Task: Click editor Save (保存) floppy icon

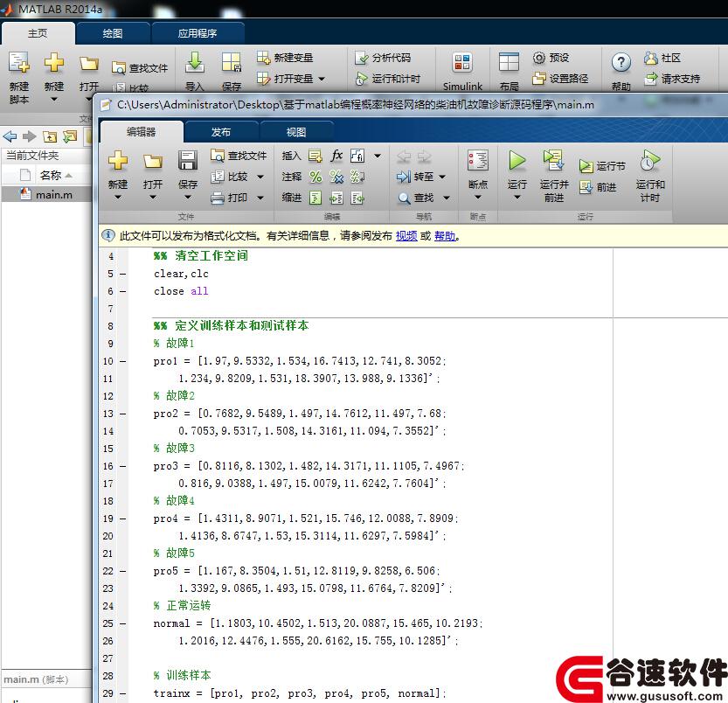Action: coord(188,161)
